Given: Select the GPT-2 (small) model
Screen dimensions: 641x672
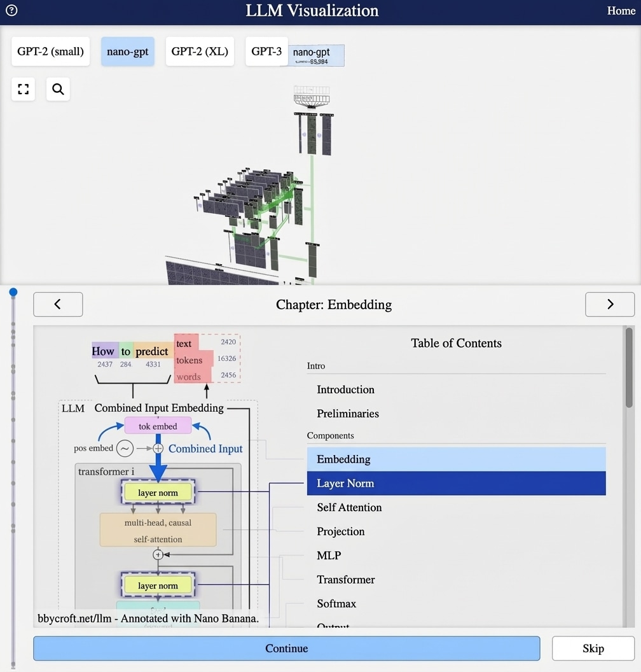Looking at the screenshot, I should click(x=50, y=52).
